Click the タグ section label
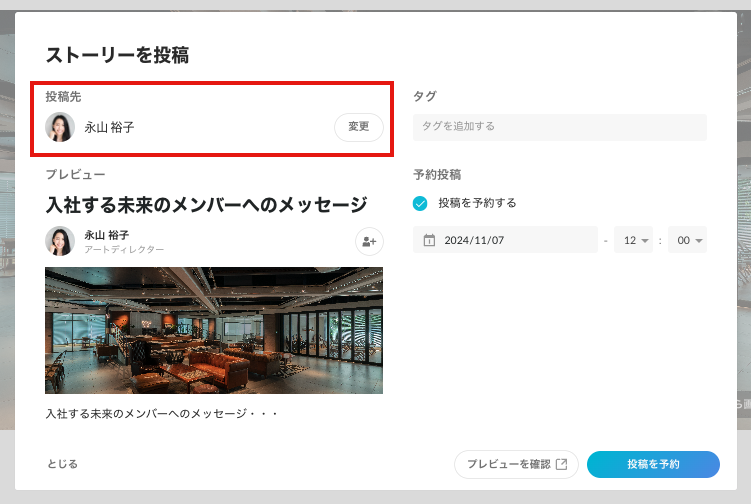 [425, 96]
